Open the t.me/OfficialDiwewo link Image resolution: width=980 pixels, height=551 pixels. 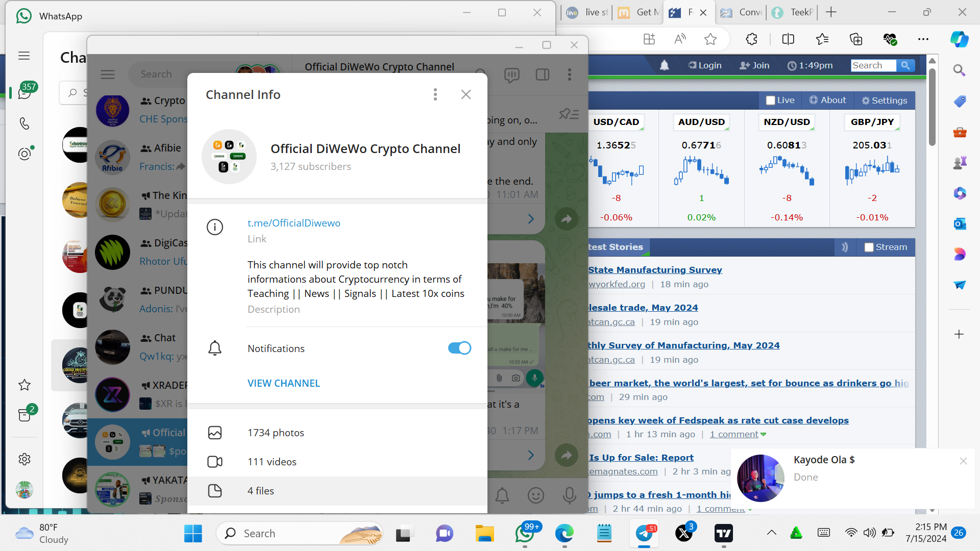[293, 223]
